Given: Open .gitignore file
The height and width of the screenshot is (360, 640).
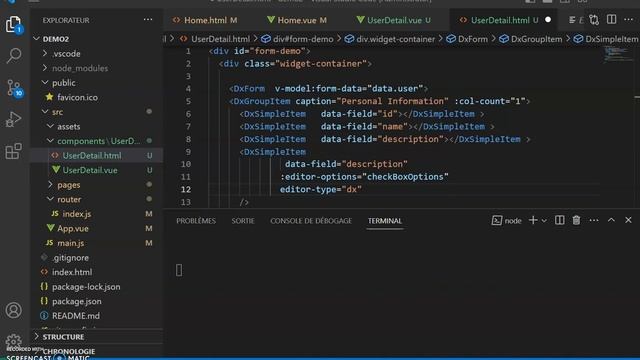Looking at the screenshot, I should pyautogui.click(x=98, y=258).
